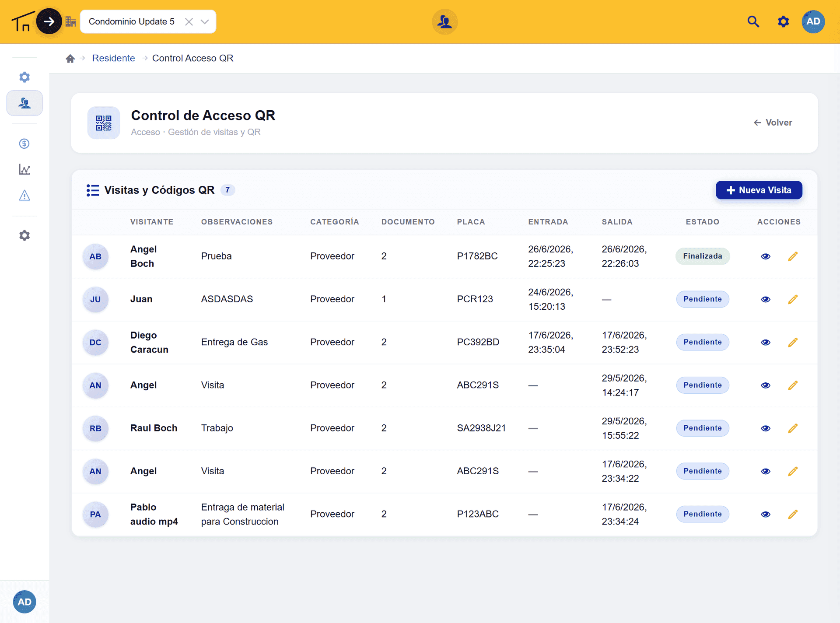Click the PA avatar for Pablo audio mp4
The height and width of the screenshot is (623, 840).
point(95,514)
